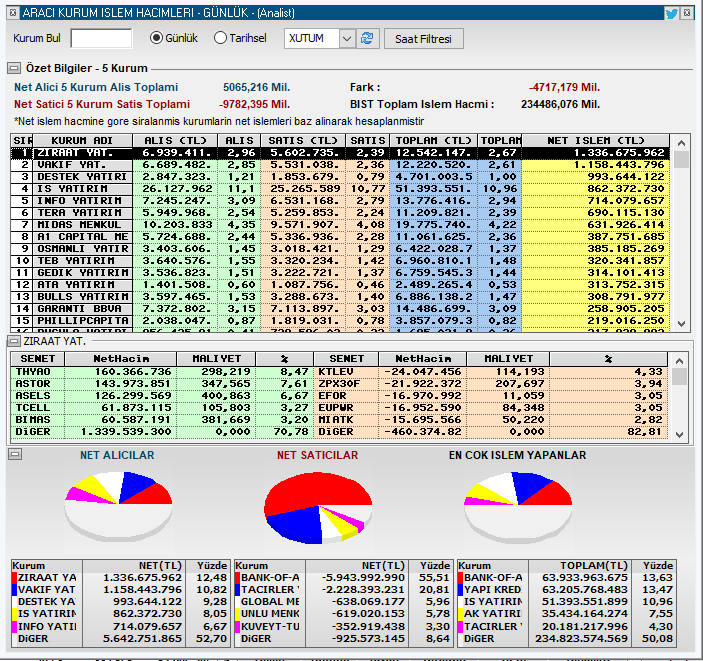The image size is (703, 661).
Task: Select the ZIRAAT YAT. row
Action: coord(340,153)
